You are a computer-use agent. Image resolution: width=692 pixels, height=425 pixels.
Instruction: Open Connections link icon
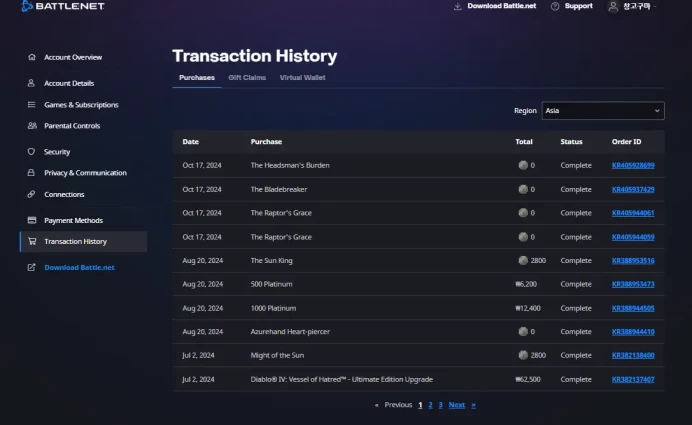(31, 194)
